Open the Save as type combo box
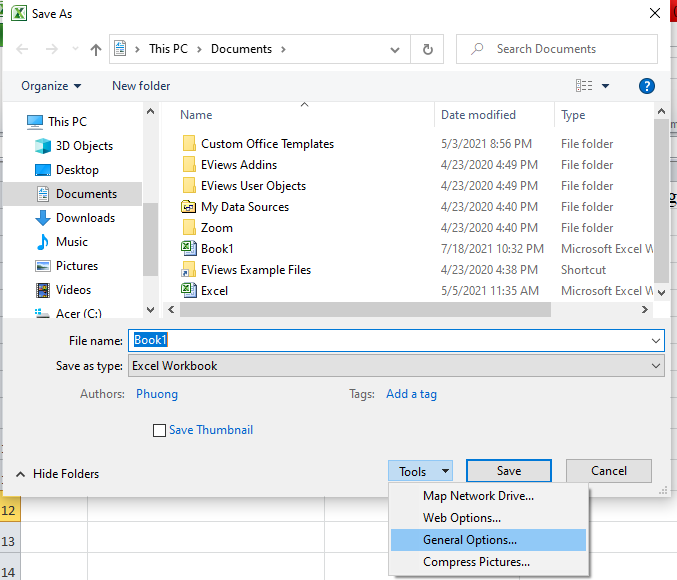 pos(396,366)
